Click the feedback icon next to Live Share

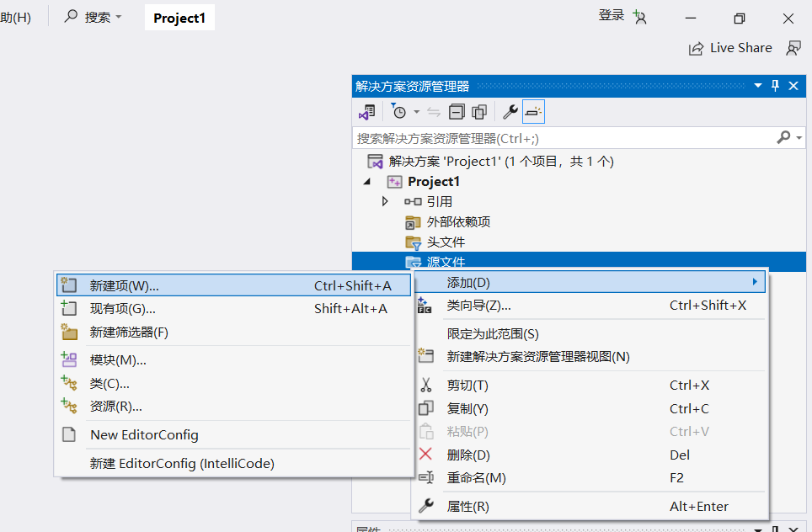(793, 48)
